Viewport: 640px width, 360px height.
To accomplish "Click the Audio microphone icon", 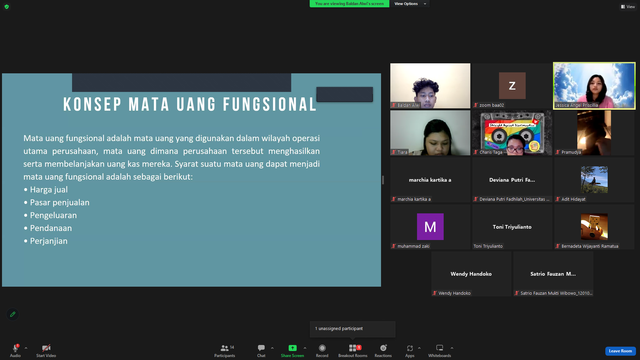I will [x=16, y=348].
